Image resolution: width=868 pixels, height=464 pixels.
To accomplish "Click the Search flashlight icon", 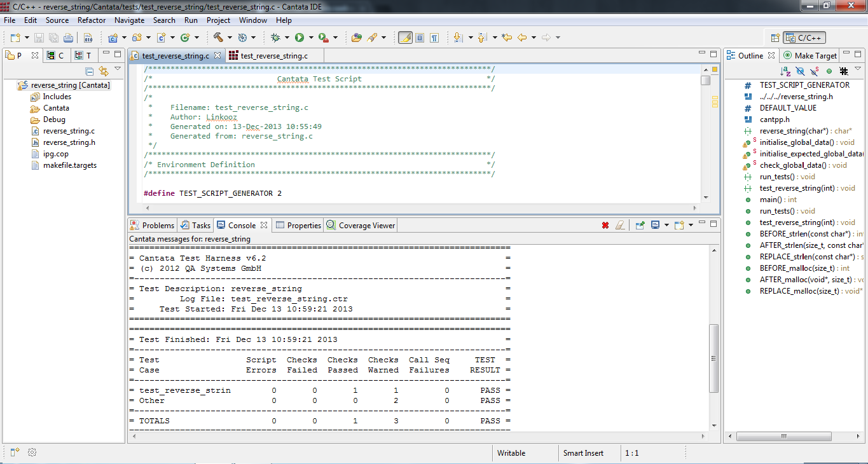I will point(373,38).
